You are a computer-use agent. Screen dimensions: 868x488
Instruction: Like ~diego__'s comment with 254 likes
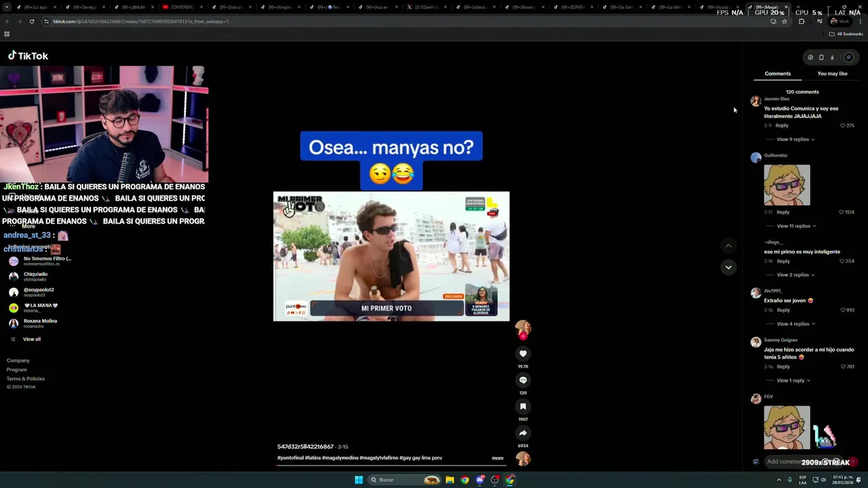843,261
